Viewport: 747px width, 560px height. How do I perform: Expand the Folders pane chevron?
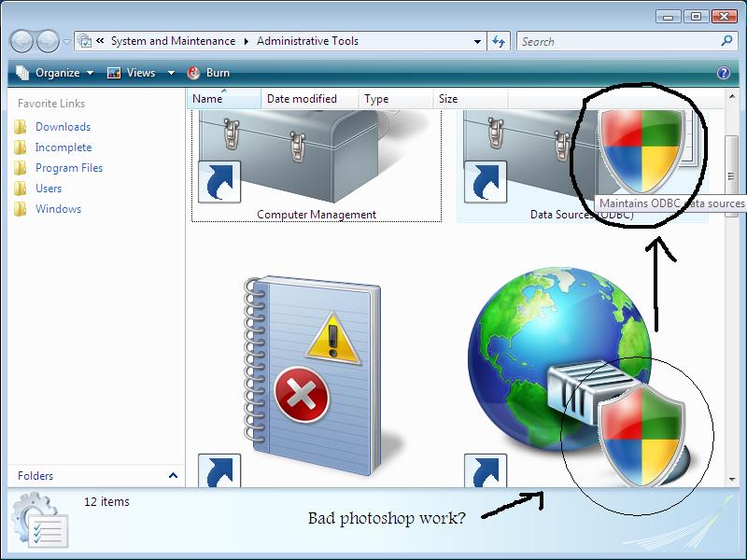pyautogui.click(x=174, y=475)
